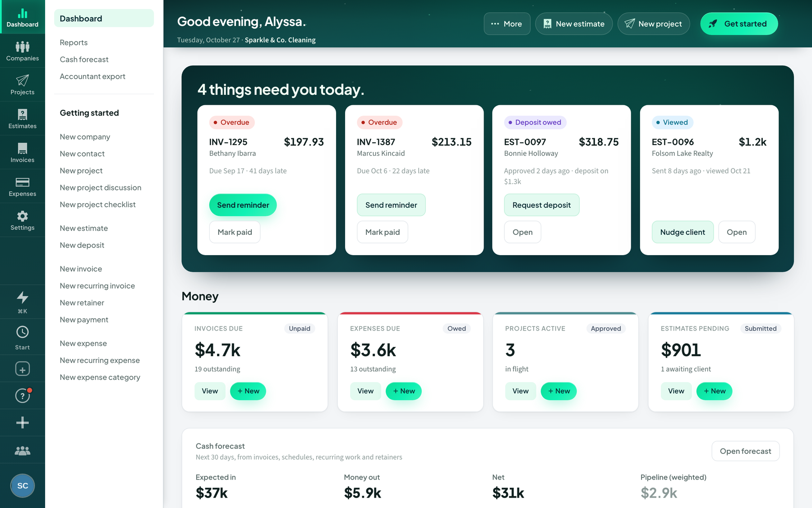Nudge client for EST-0096
This screenshot has width=812, height=508.
point(683,232)
